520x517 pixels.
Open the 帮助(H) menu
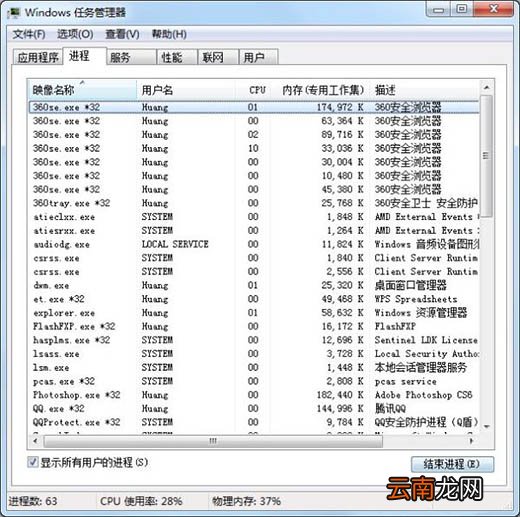[x=169, y=34]
